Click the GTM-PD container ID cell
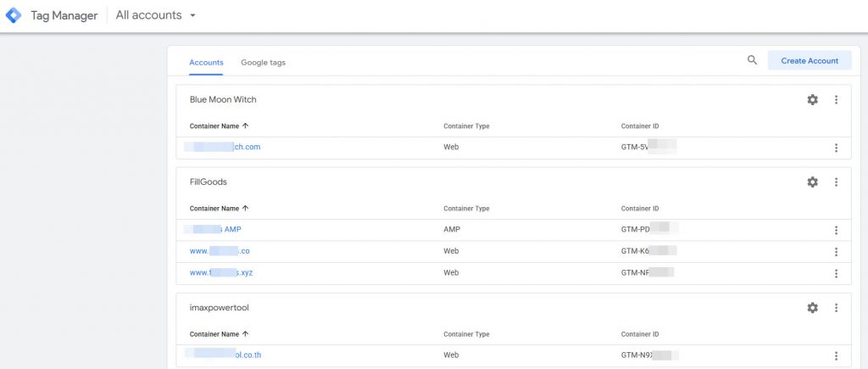This screenshot has height=369, width=868. click(x=648, y=229)
